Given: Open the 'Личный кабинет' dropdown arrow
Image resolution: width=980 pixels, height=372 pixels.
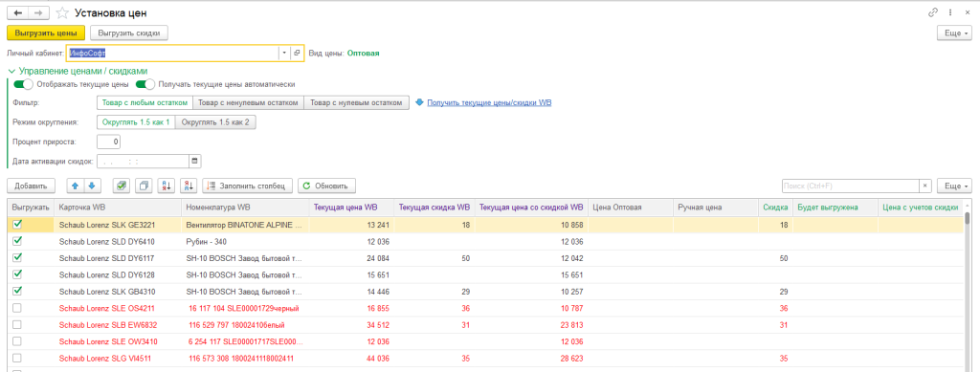Looking at the screenshot, I should (284, 53).
